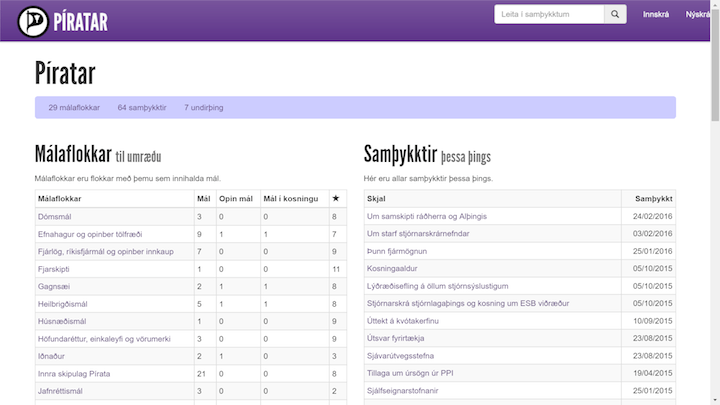Screen dimensions: 720x405
Task: Open the Innskrá login menu item
Action: tap(655, 15)
